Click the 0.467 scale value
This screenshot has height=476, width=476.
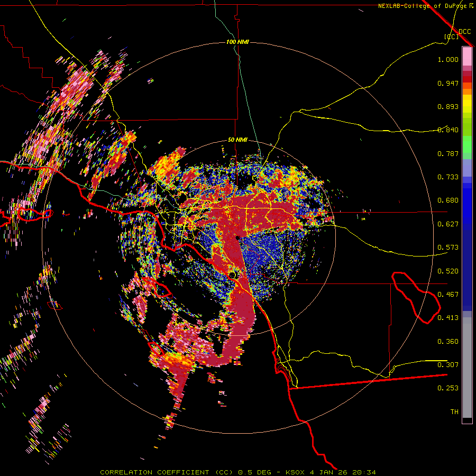point(448,295)
